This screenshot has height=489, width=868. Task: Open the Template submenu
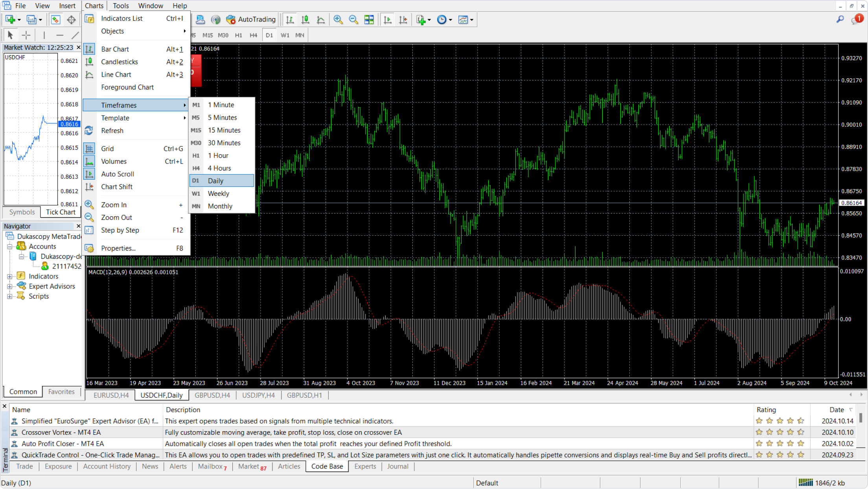(x=115, y=118)
